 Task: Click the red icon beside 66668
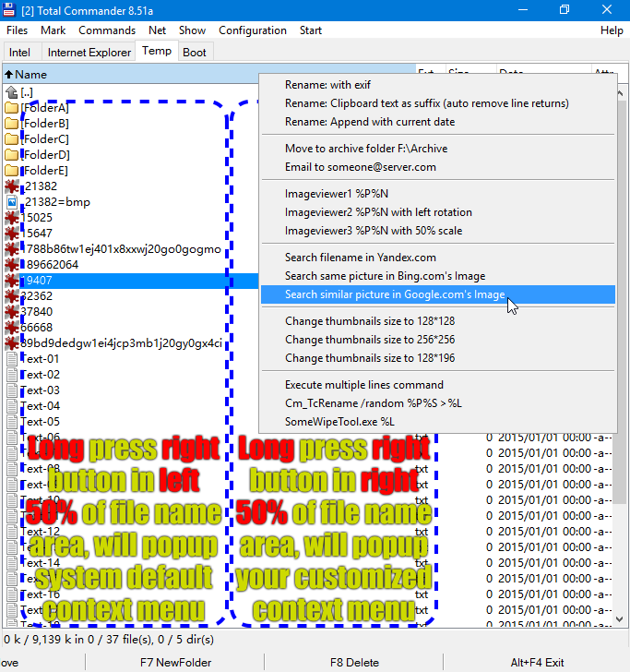[12, 328]
